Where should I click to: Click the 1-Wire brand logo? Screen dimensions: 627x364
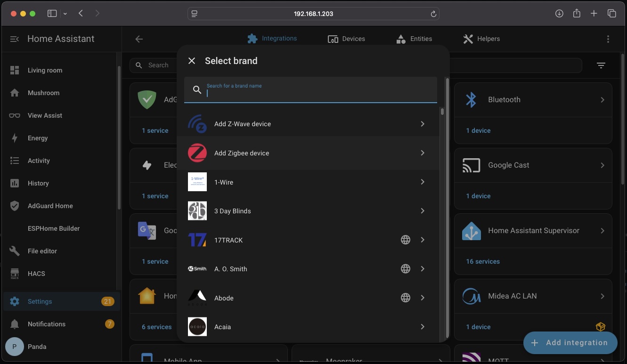[197, 182]
